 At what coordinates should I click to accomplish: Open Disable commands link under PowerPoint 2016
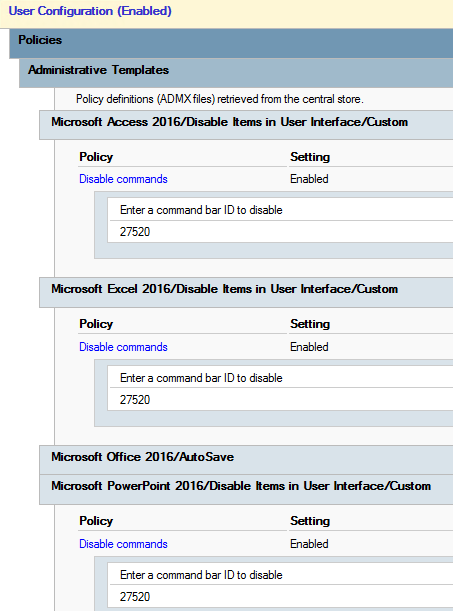click(x=123, y=544)
